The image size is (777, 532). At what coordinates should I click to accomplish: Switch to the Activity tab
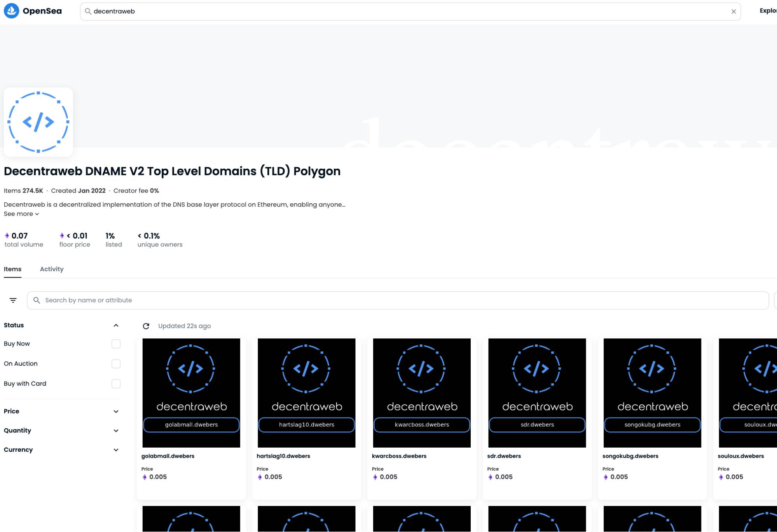tap(52, 269)
